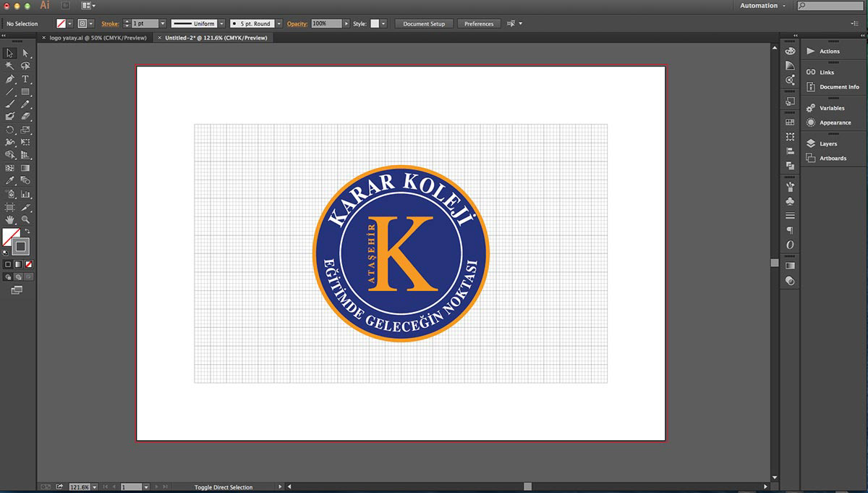The width and height of the screenshot is (868, 493).
Task: Click the Document Setup button
Action: tap(424, 24)
